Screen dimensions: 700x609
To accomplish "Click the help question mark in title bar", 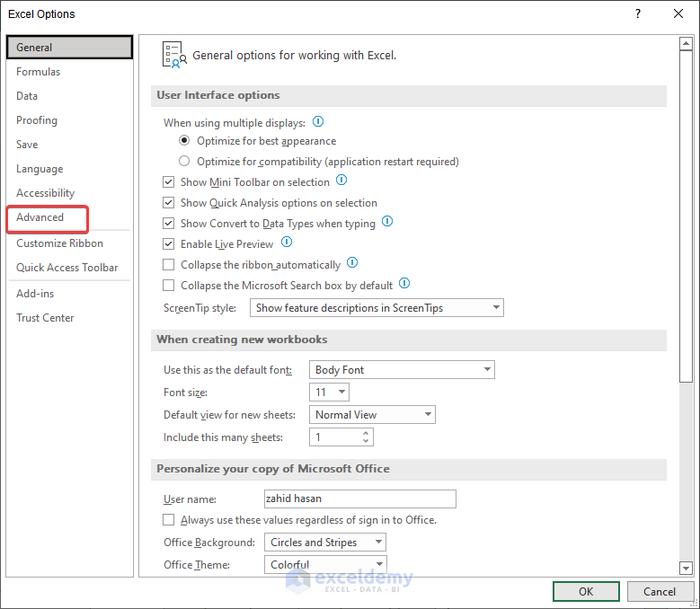I will [x=638, y=13].
